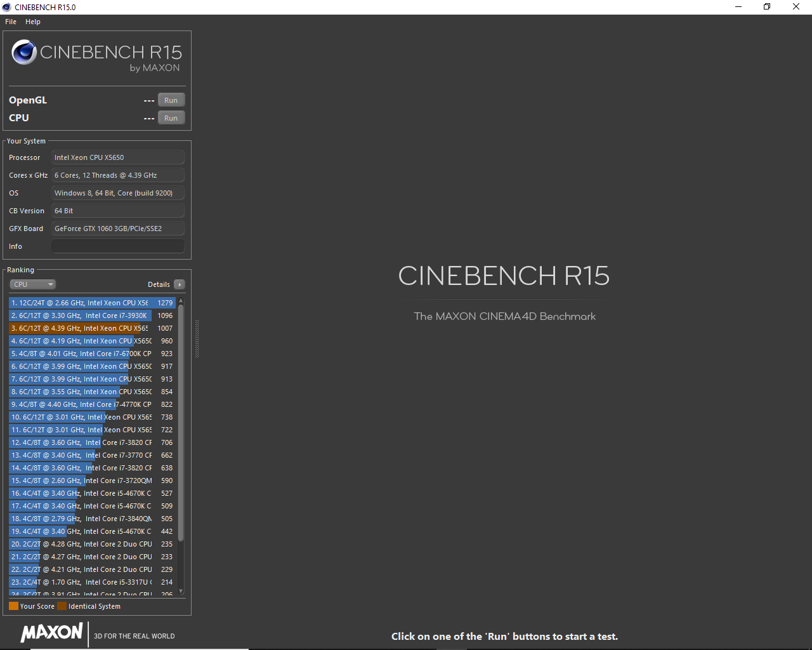The width and height of the screenshot is (812, 650).
Task: Click ranking list scroll down arrow
Action: (181, 591)
